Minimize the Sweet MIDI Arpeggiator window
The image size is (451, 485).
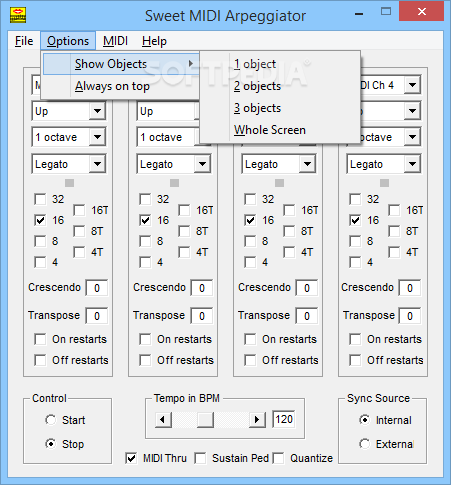359,14
